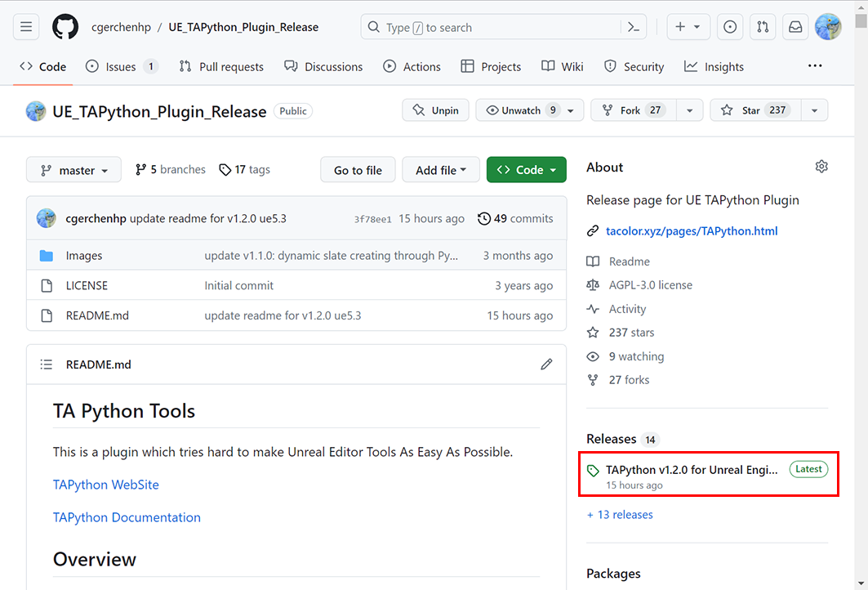Viewport: 868px width, 590px height.
Task: Open commit hash 3f78ee1
Action: [x=372, y=219]
